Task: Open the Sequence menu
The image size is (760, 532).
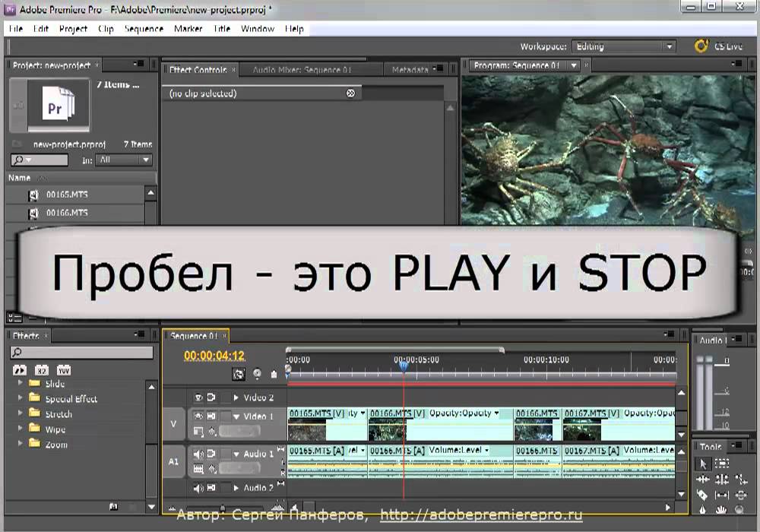Action: click(144, 29)
